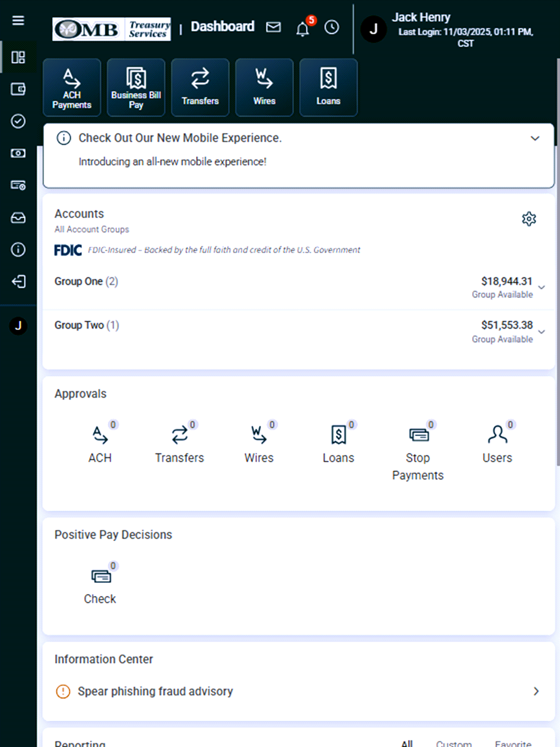Expand Group Two accounts
The width and height of the screenshot is (560, 747).
coord(542,332)
